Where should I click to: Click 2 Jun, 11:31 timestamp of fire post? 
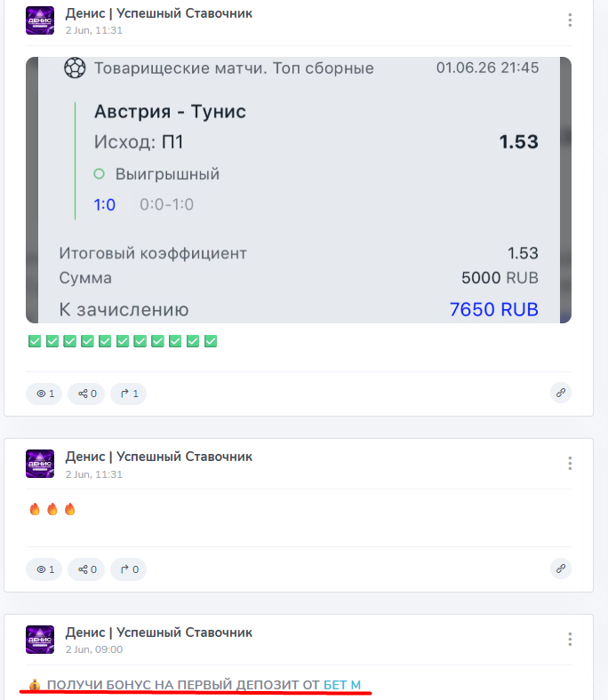(94, 474)
